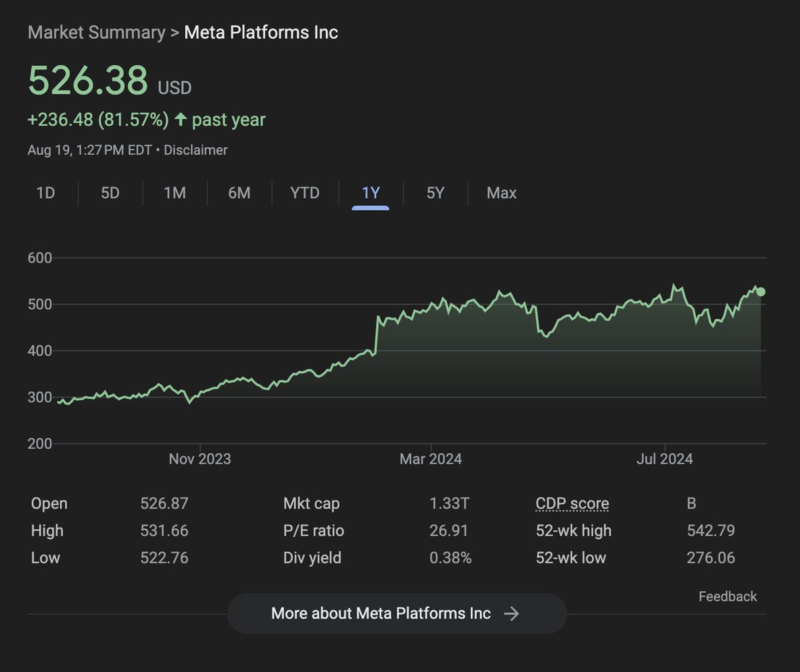Click the 52-wk high label
Image resolution: width=800 pixels, height=672 pixels.
click(x=573, y=531)
